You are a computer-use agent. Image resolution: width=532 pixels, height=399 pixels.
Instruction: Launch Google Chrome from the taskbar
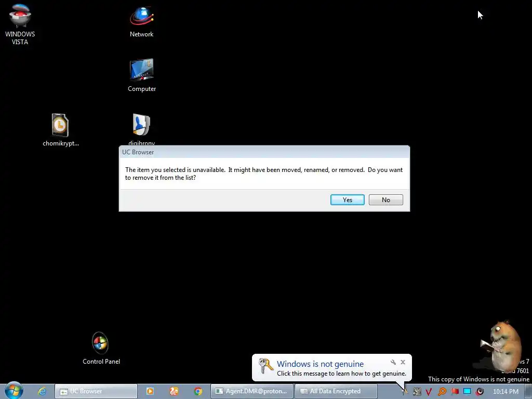pyautogui.click(x=198, y=391)
